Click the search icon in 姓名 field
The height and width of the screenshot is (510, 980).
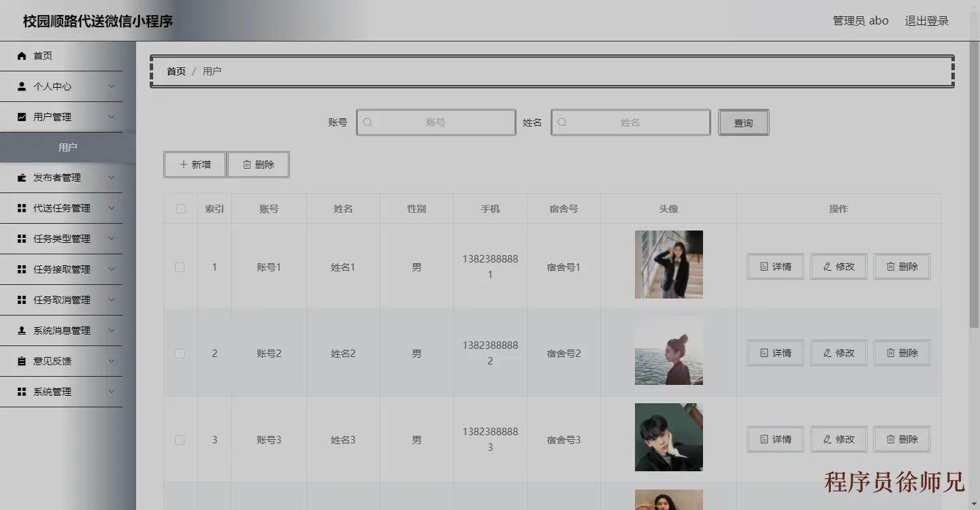click(x=563, y=122)
